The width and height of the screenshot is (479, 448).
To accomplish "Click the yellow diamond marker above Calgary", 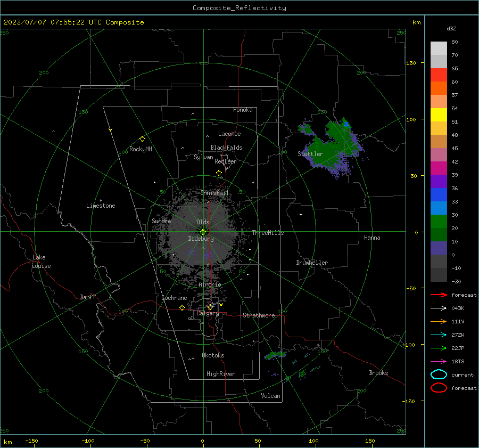I will pyautogui.click(x=210, y=307).
